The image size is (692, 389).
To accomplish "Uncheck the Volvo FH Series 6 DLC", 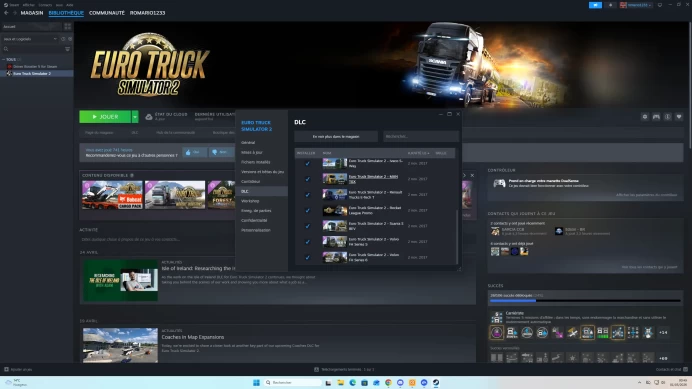I will (x=308, y=257).
